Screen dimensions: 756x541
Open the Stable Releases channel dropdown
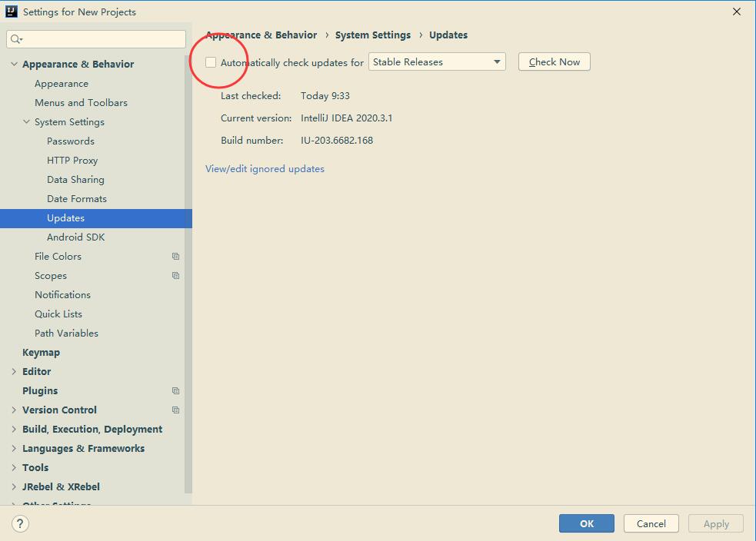coord(437,61)
